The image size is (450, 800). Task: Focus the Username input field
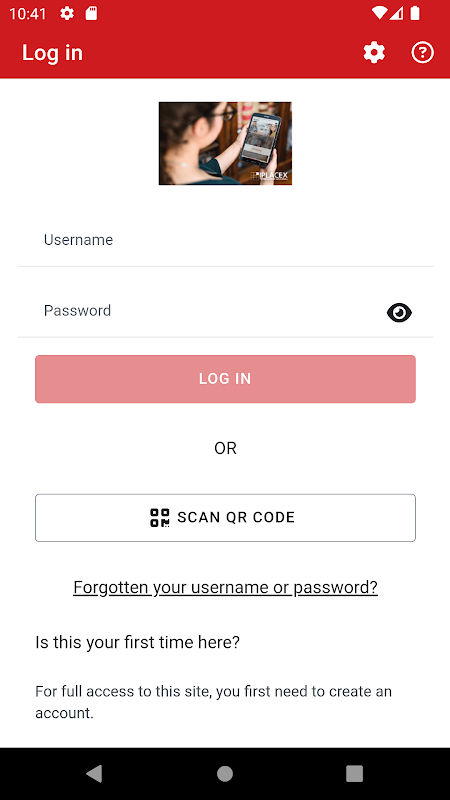225,240
